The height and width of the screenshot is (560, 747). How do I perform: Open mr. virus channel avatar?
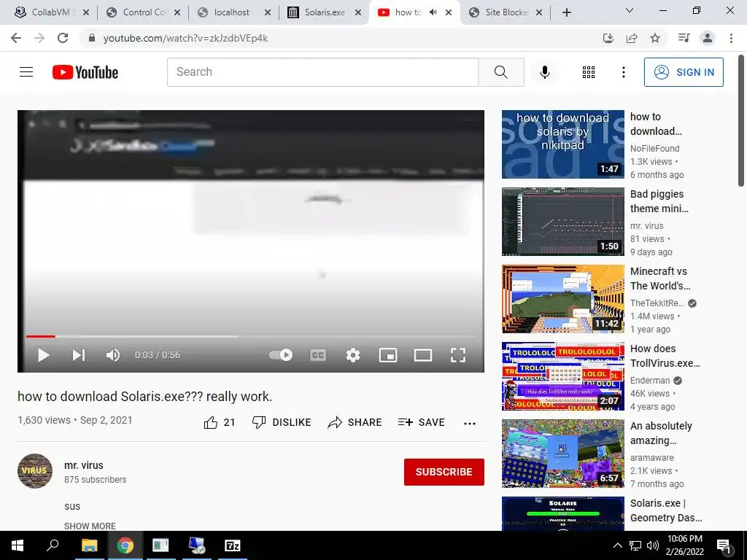pos(35,471)
